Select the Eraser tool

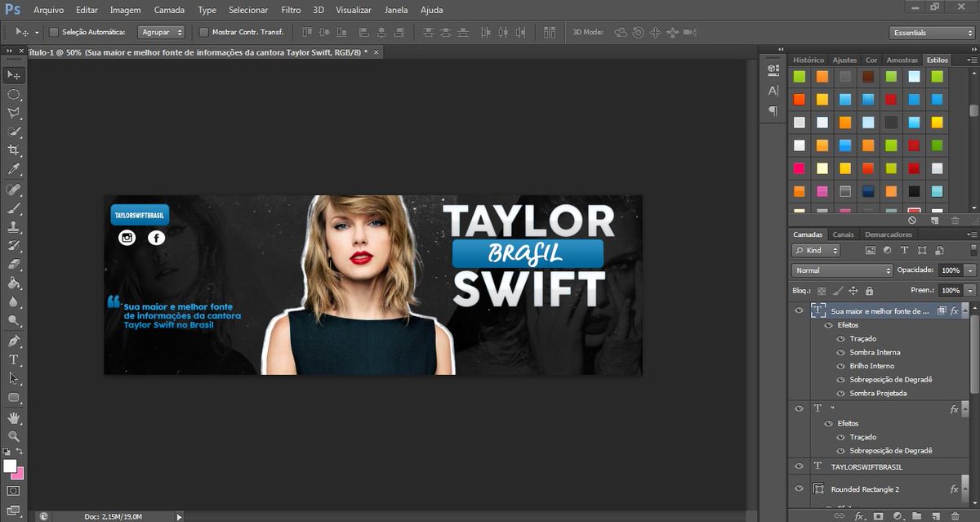click(14, 265)
